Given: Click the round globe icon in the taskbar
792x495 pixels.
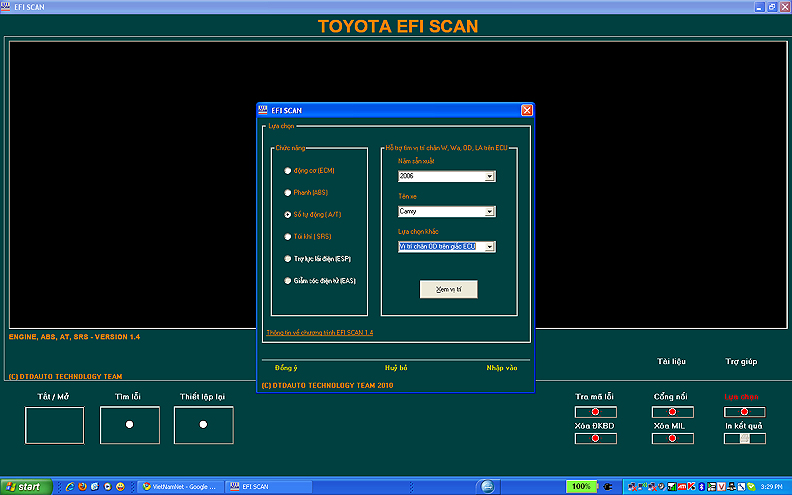Looking at the screenshot, I should tap(487, 486).
